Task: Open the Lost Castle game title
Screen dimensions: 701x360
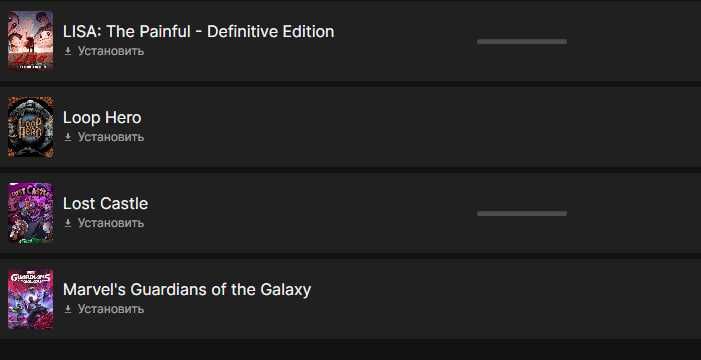Action: point(106,203)
